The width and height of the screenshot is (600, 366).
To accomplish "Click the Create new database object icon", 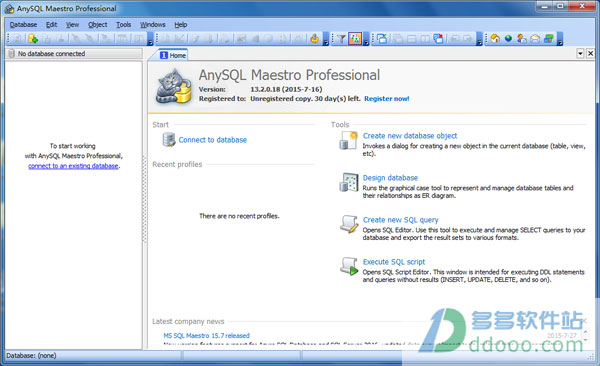I will pos(349,140).
